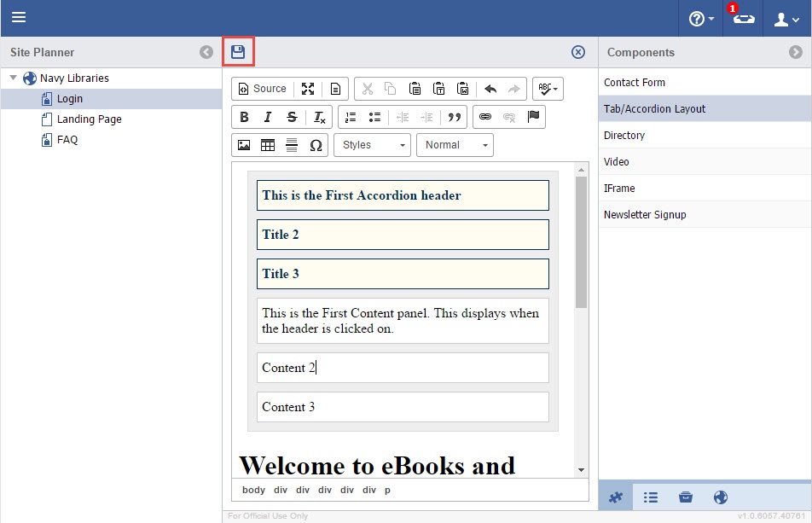Click the block quote icon
The image size is (812, 523).
[455, 117]
